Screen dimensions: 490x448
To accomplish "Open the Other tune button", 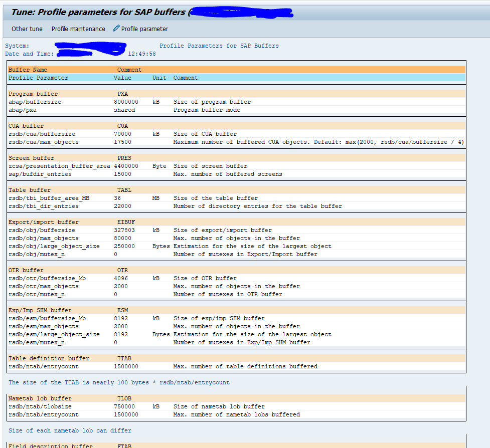I will [x=27, y=29].
